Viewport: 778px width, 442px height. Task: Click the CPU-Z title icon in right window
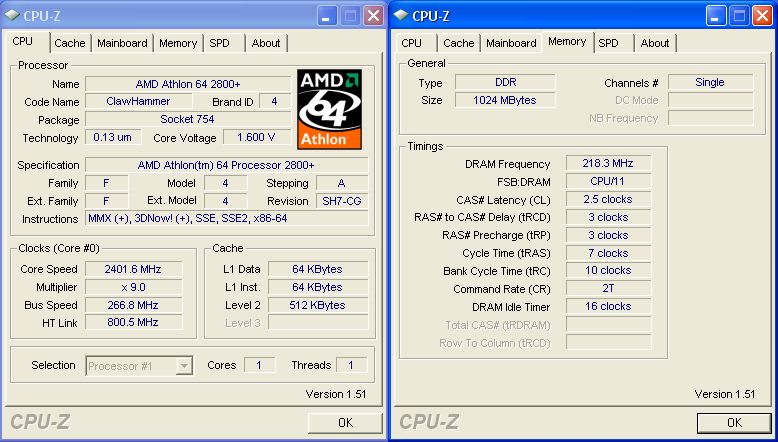pyautogui.click(x=401, y=15)
